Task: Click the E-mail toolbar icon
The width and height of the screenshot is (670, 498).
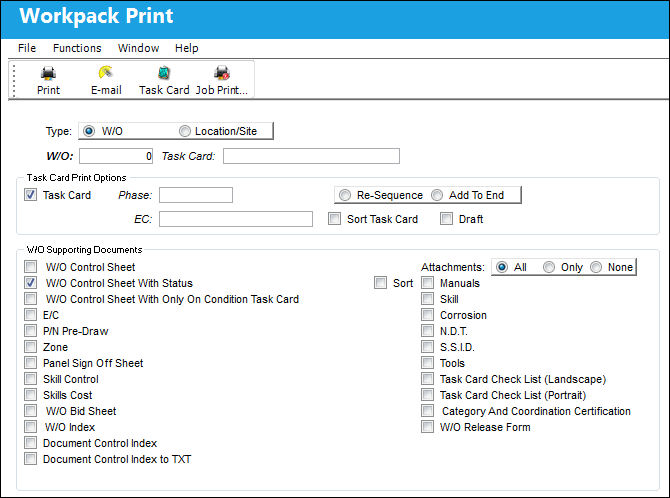Action: 106,73
